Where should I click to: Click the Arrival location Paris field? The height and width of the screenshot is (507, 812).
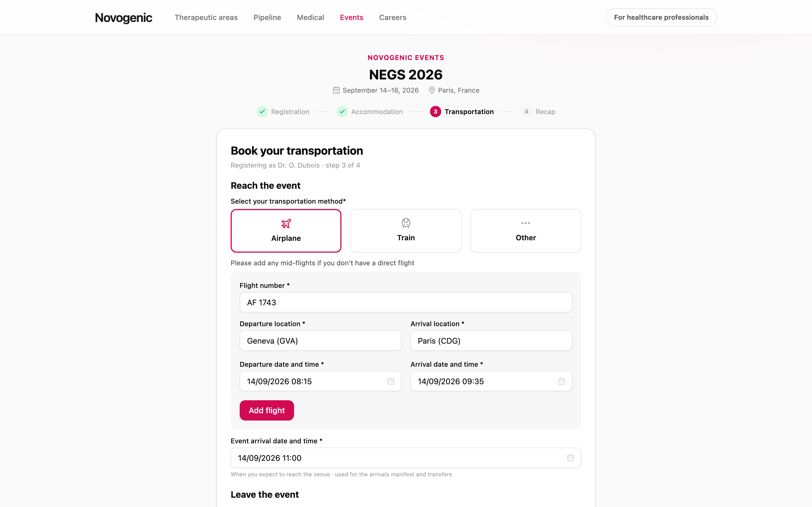491,341
